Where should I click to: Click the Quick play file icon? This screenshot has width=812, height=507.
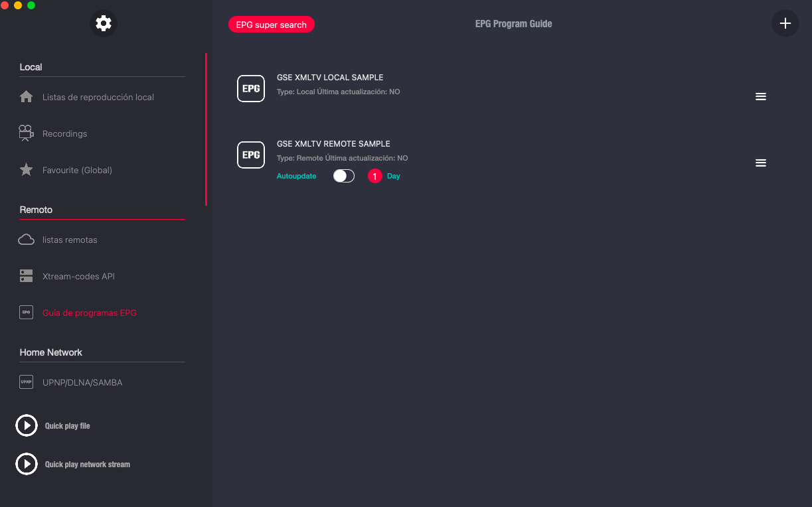[x=27, y=425]
